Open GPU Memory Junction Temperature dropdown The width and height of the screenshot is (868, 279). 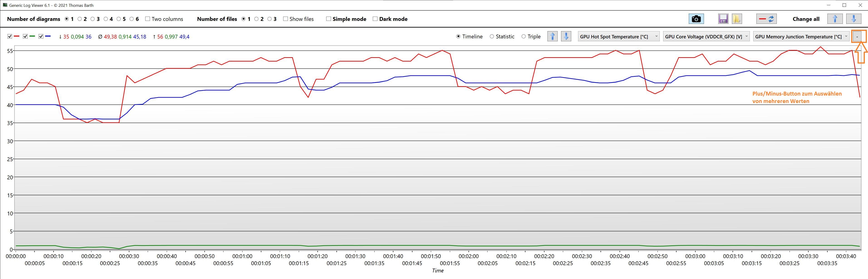tap(801, 36)
